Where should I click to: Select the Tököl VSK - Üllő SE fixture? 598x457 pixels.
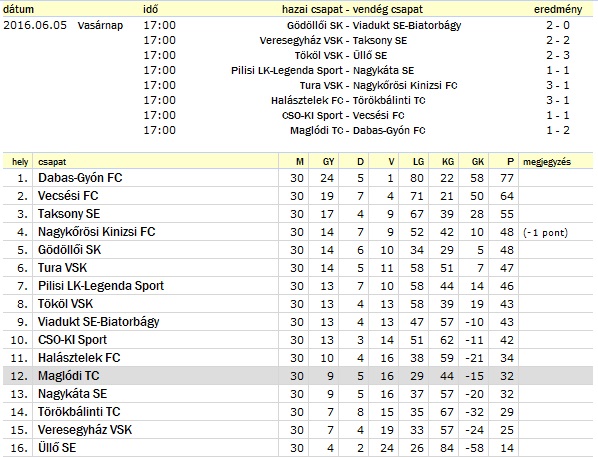pyautogui.click(x=341, y=56)
